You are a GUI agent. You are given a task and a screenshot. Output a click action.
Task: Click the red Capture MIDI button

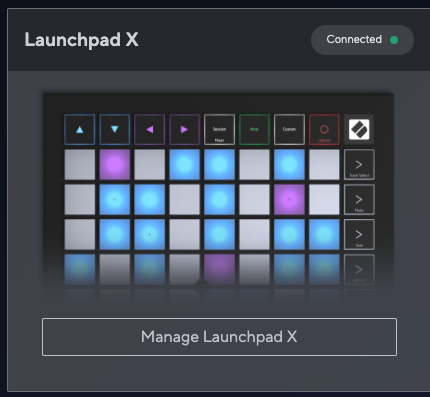(324, 129)
